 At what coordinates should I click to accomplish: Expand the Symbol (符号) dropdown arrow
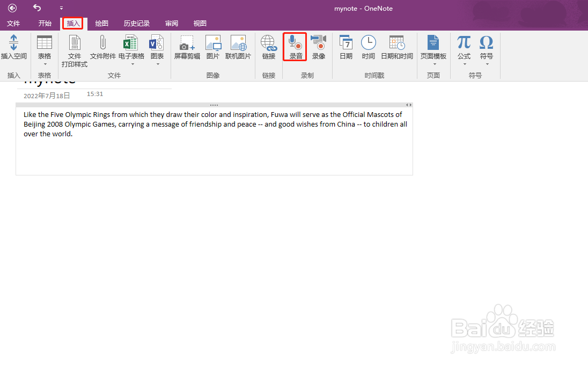[x=487, y=64]
